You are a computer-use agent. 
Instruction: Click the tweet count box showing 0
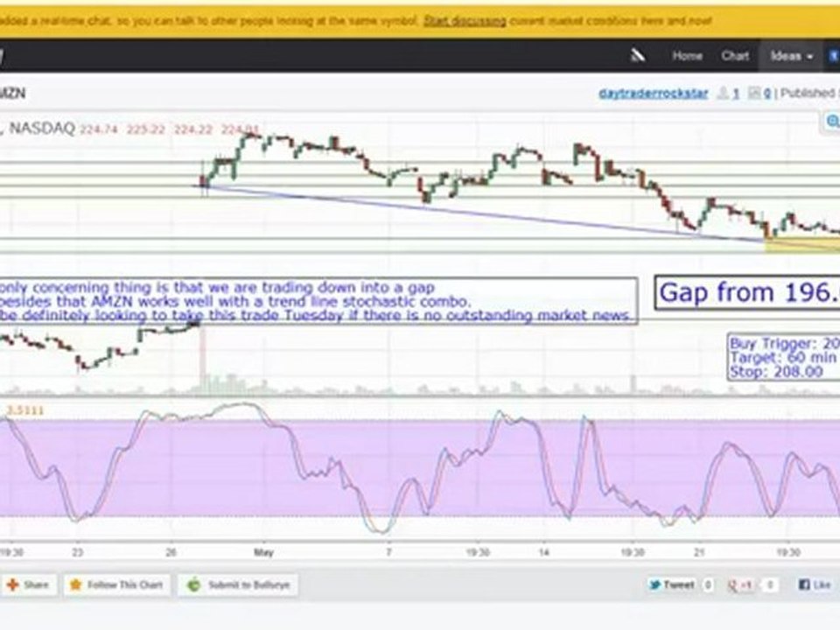tap(708, 584)
